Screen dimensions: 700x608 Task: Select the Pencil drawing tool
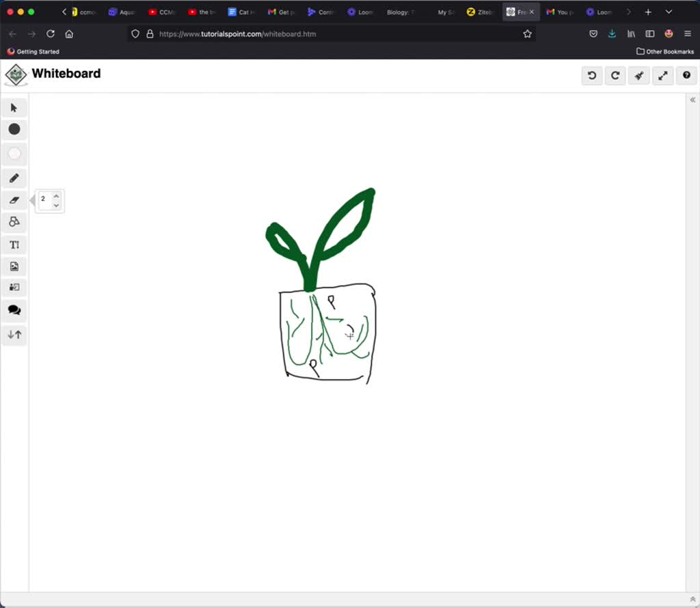point(14,178)
